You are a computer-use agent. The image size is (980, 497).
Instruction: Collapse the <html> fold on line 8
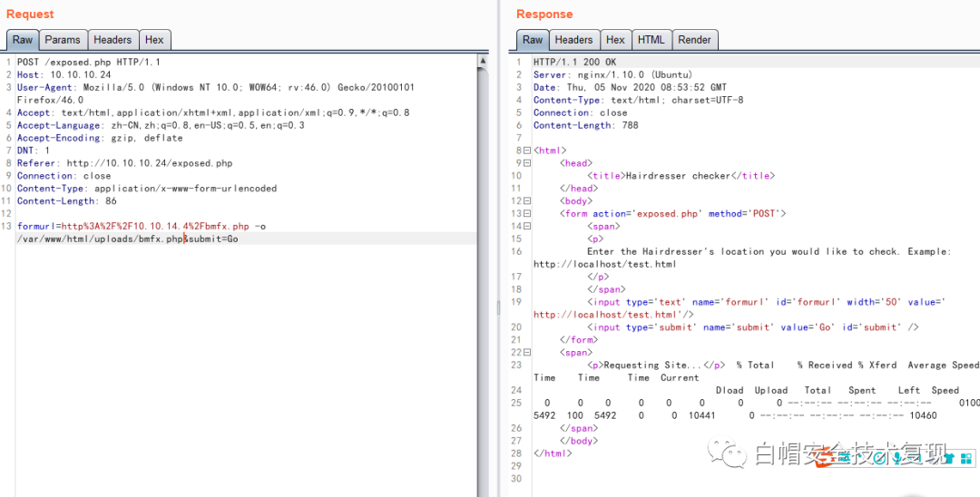pyautogui.click(x=527, y=151)
